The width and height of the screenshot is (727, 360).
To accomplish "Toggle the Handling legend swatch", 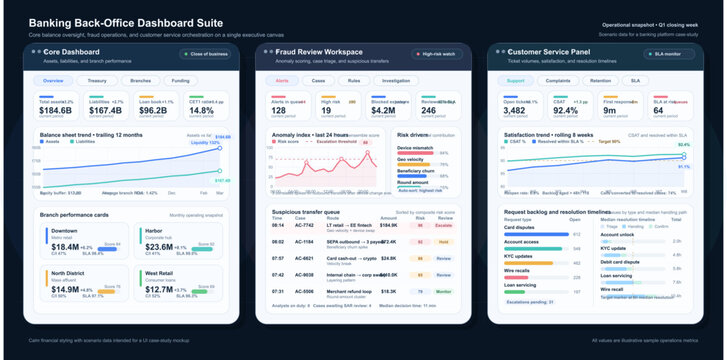I will click(x=624, y=227).
